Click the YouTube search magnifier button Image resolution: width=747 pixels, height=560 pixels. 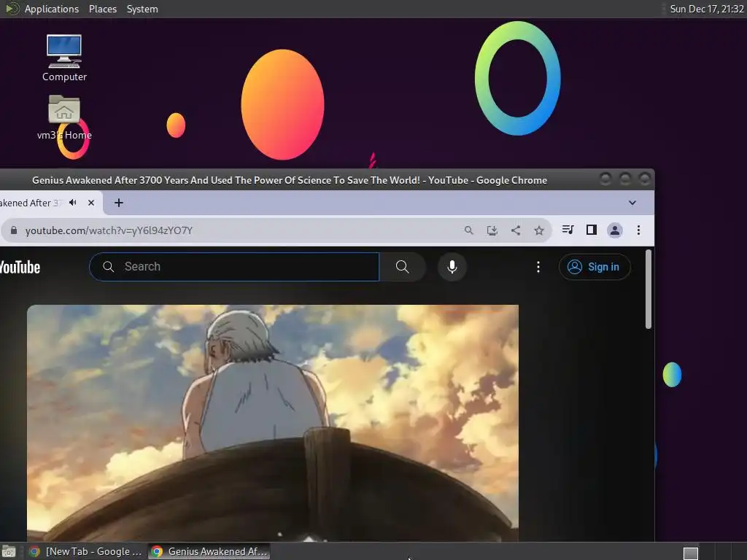coord(402,267)
